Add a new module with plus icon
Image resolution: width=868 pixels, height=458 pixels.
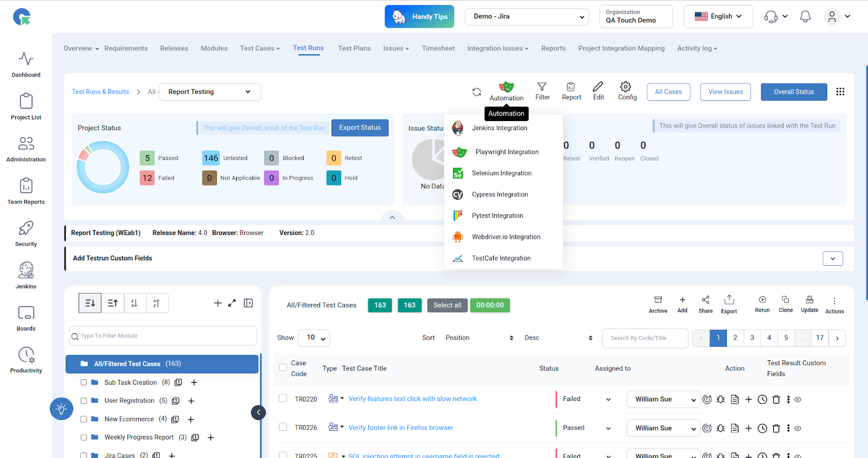218,303
